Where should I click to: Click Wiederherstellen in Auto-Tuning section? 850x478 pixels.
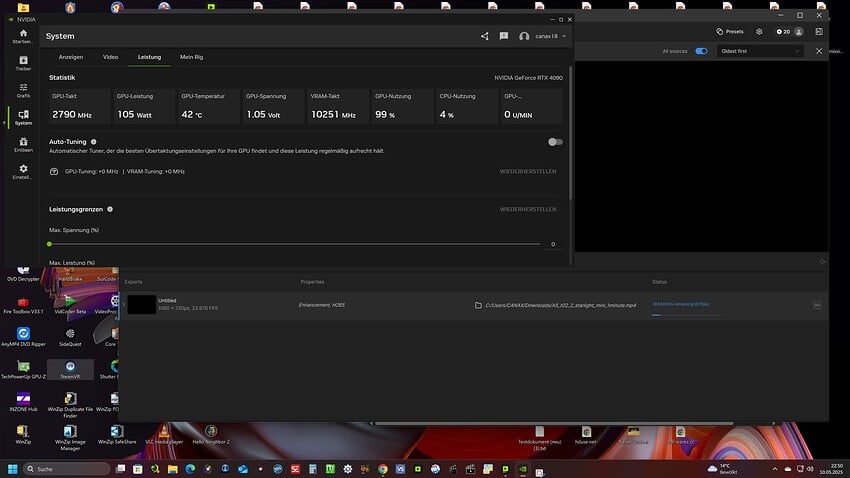[527, 171]
